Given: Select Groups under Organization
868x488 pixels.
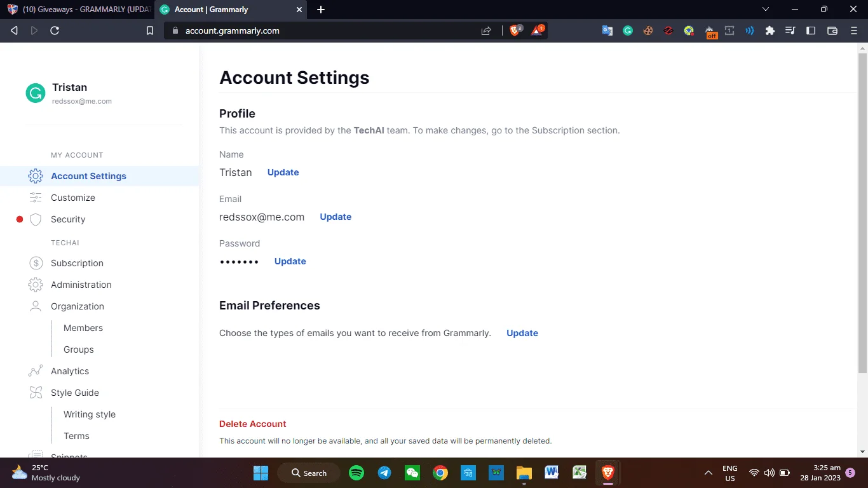Looking at the screenshot, I should 79,349.
